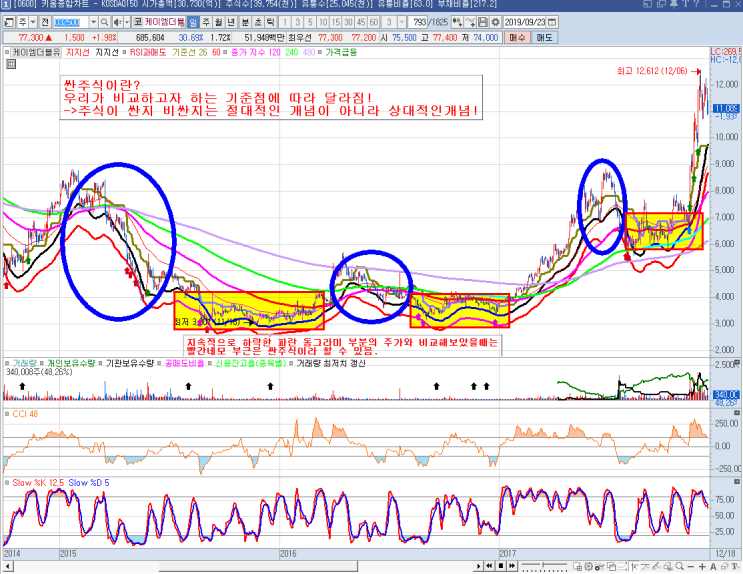Image resolution: width=743 pixels, height=574 pixels.
Task: Click the plus zoom-in icon
Action: pos(702,566)
